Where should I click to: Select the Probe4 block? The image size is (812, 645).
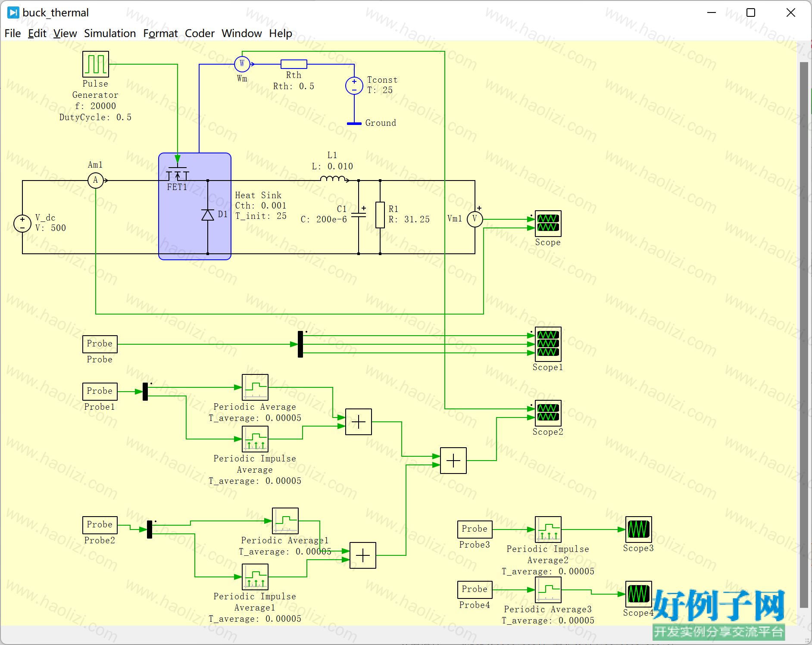(x=475, y=590)
